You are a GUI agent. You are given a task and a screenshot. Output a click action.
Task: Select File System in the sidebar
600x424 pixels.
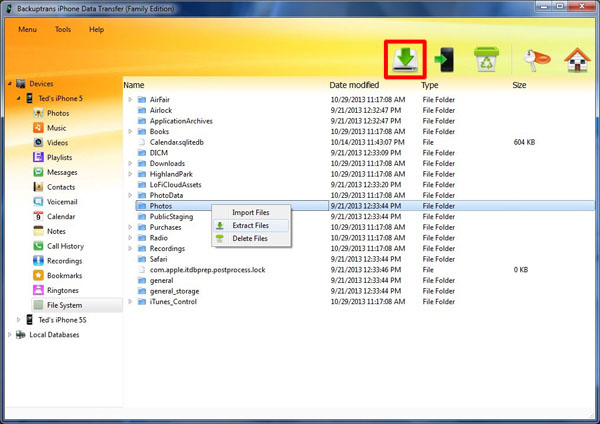[x=77, y=305]
